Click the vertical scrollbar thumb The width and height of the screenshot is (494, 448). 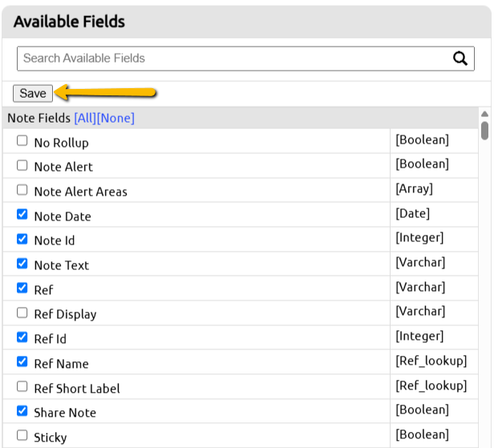pyautogui.click(x=485, y=131)
